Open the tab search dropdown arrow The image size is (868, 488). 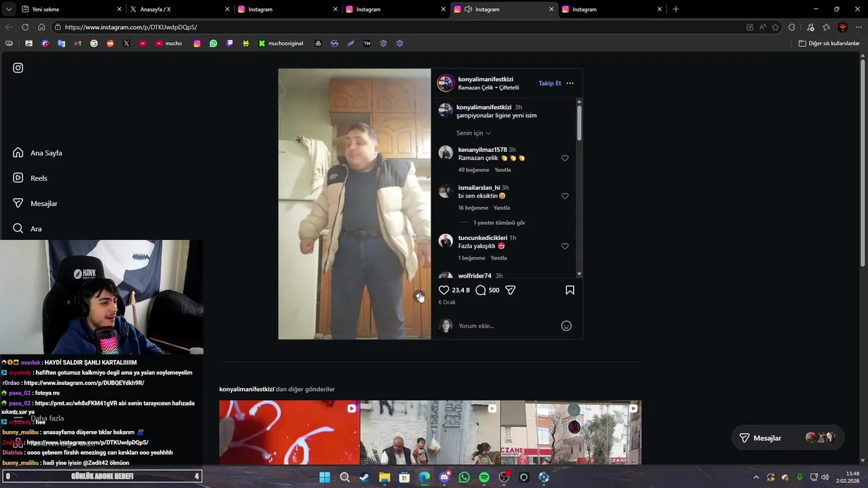(x=9, y=9)
